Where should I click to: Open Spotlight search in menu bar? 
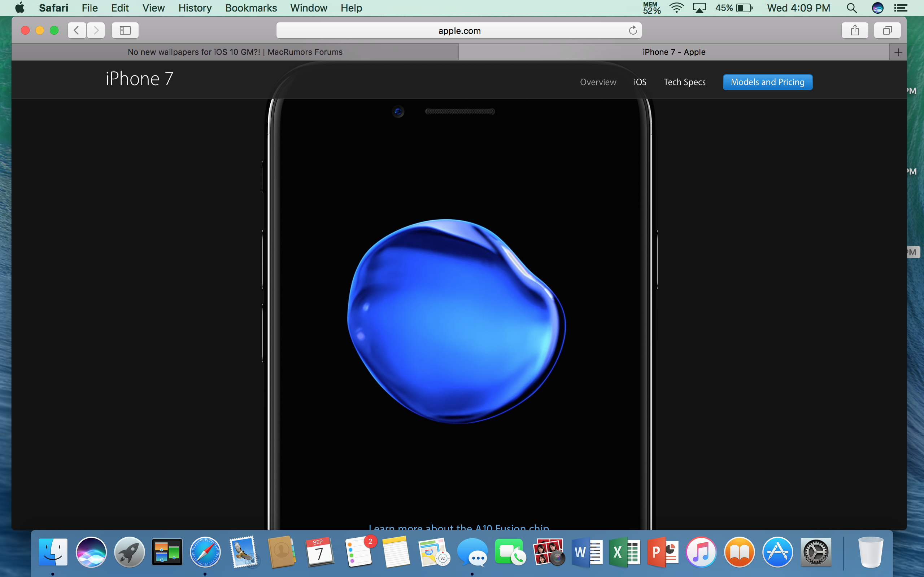[851, 8]
